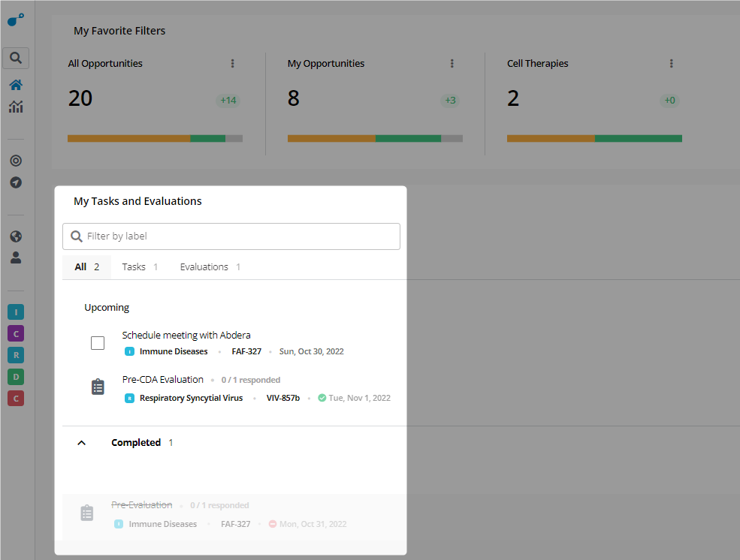740x560 pixels.
Task: Open the analytics chart icon
Action: click(x=16, y=107)
